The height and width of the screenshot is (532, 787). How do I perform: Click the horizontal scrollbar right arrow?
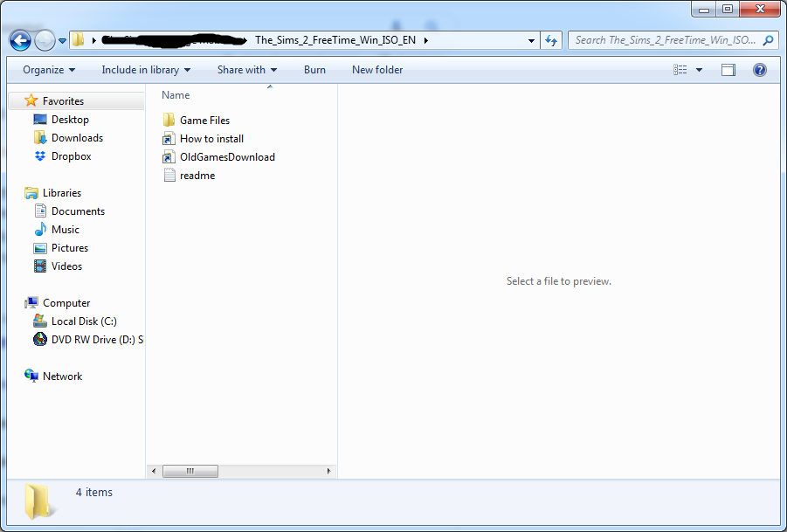[328, 471]
